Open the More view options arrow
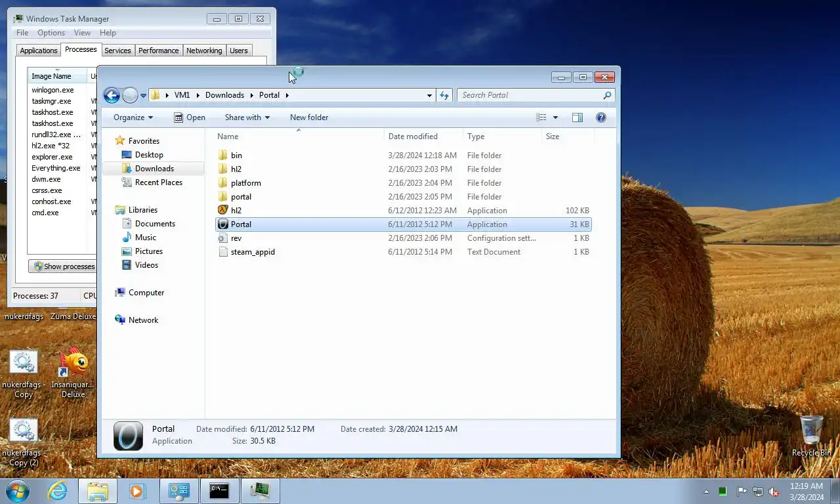Viewport: 840px width, 504px height. point(555,117)
